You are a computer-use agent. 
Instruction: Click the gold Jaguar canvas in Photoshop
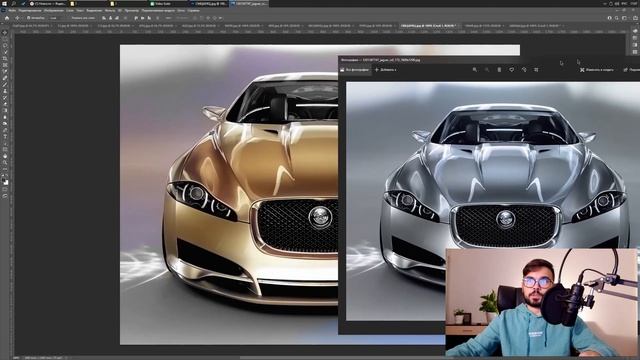point(229,194)
